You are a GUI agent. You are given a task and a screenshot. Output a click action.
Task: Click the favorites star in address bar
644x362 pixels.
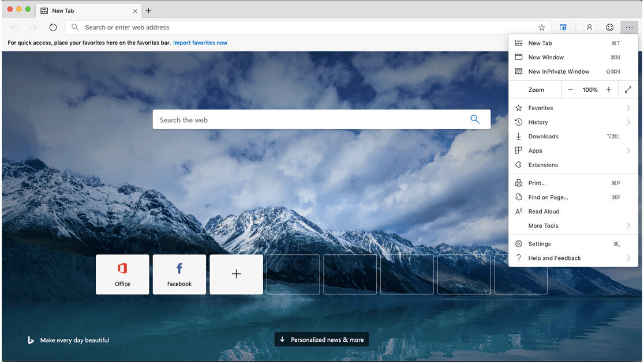tap(541, 27)
